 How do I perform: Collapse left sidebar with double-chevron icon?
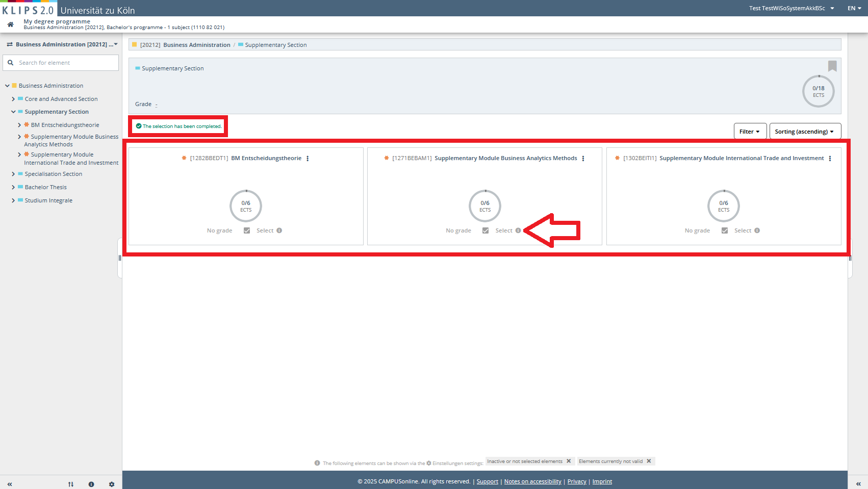click(x=10, y=484)
